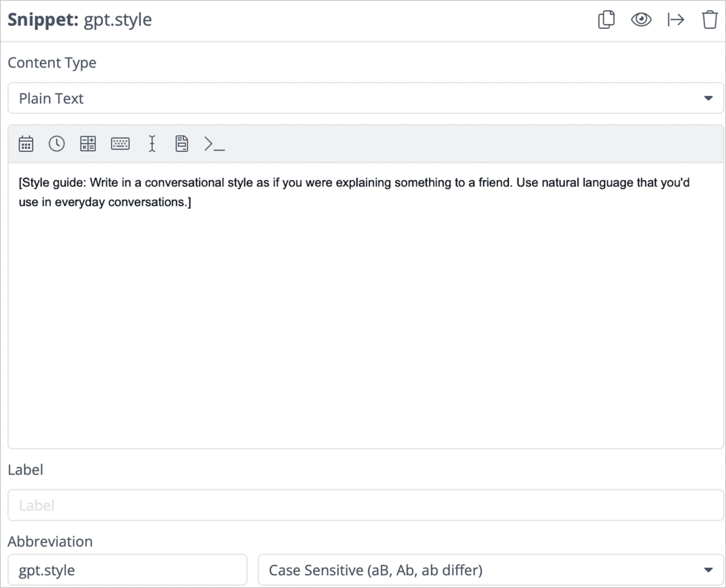Screen dimensions: 726x588
Task: Click into the Label input field
Action: 365,505
